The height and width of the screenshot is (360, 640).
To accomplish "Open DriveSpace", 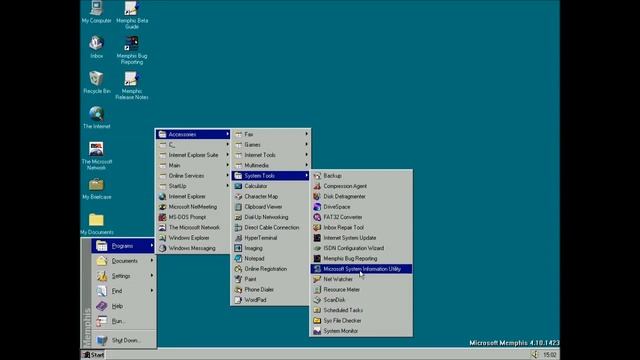I will (361, 207).
